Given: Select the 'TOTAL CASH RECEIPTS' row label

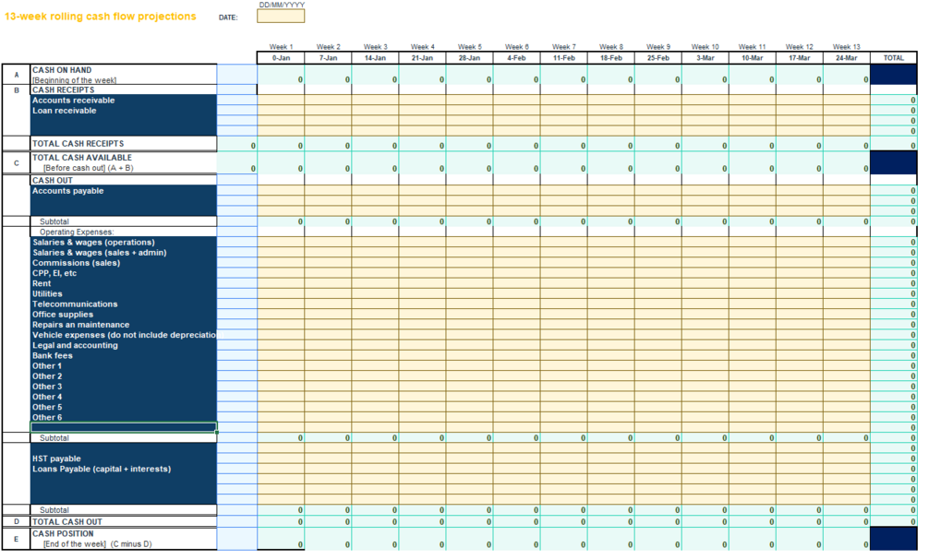Looking at the screenshot, I should click(x=78, y=144).
